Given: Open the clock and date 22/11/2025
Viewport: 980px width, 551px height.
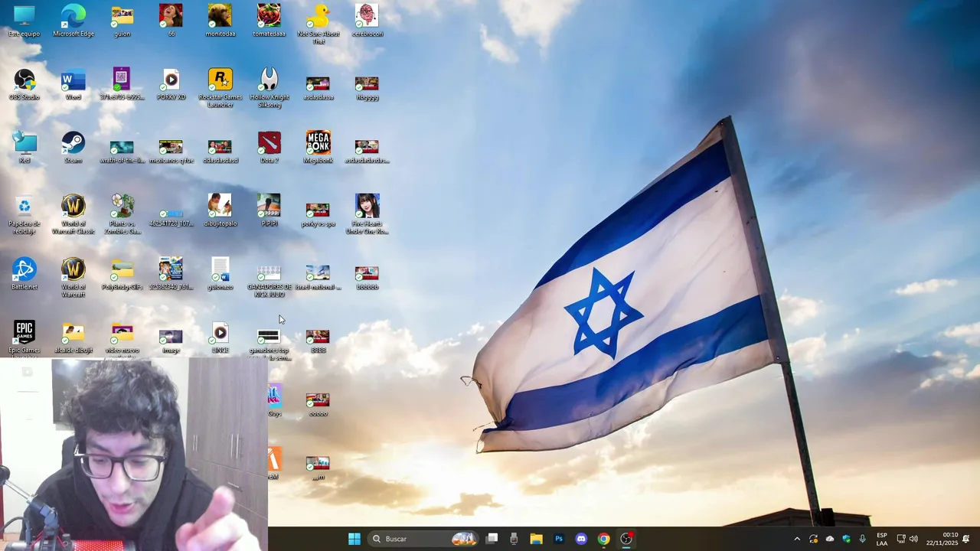Looking at the screenshot, I should tap(942, 539).
